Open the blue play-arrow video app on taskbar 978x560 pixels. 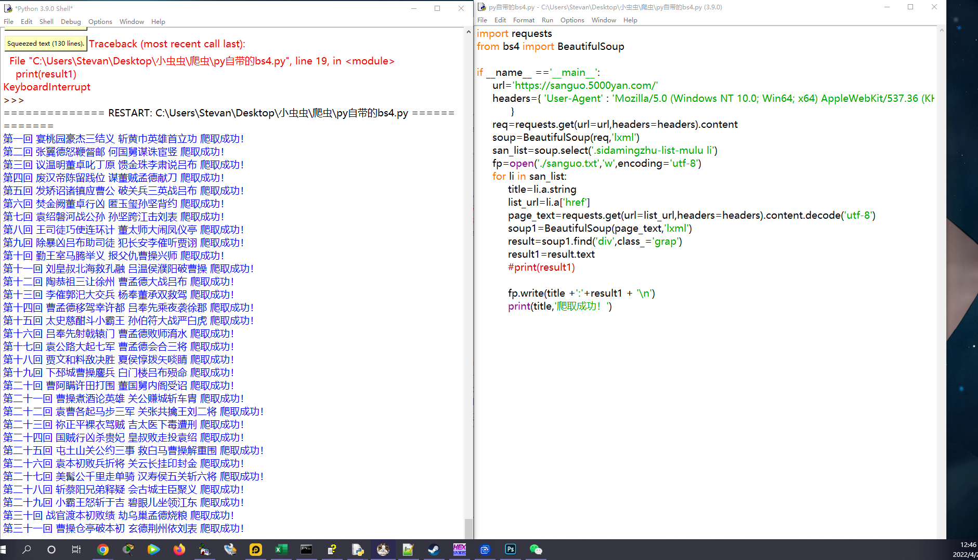pos(154,549)
